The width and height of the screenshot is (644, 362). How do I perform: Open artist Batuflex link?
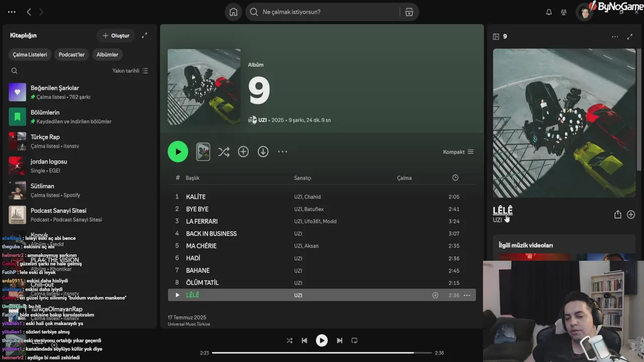[x=314, y=209]
